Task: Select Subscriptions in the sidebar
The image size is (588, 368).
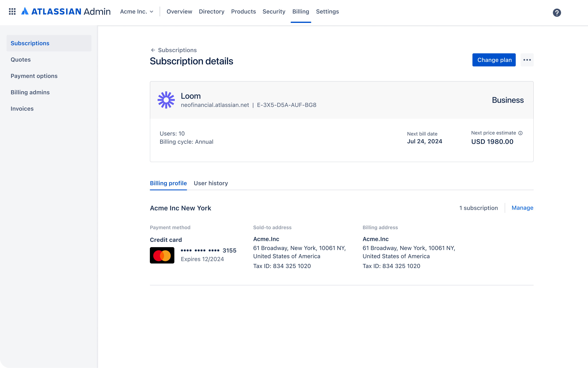Action: pyautogui.click(x=49, y=43)
